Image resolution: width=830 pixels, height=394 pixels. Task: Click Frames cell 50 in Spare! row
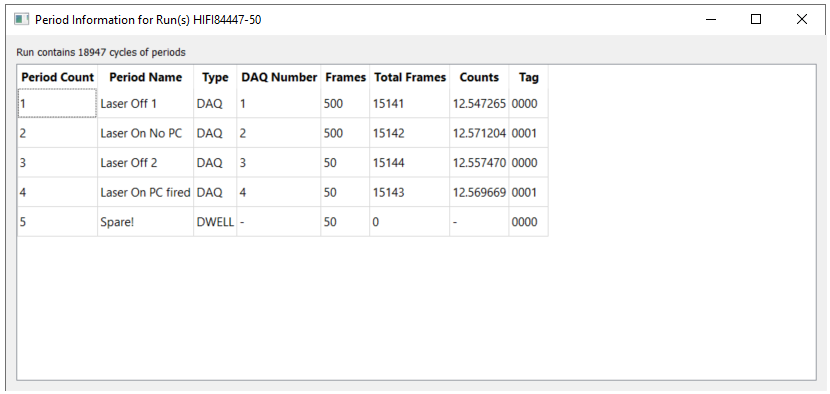pos(345,222)
